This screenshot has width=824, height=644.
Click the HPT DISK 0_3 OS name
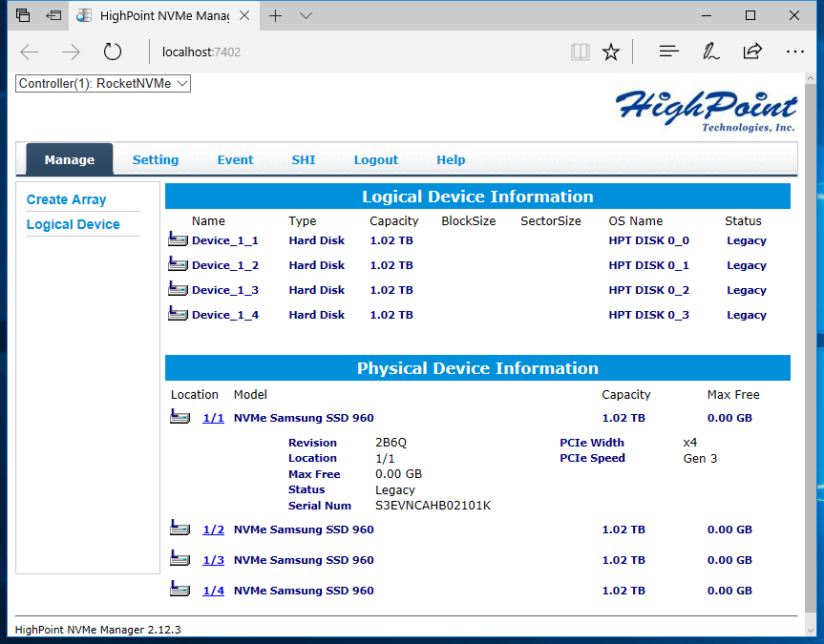(648, 314)
